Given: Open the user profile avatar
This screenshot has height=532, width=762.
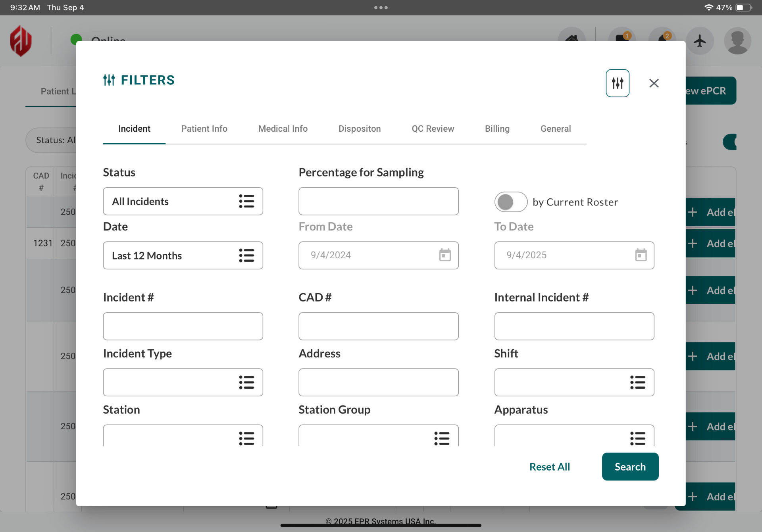Looking at the screenshot, I should pos(737,41).
